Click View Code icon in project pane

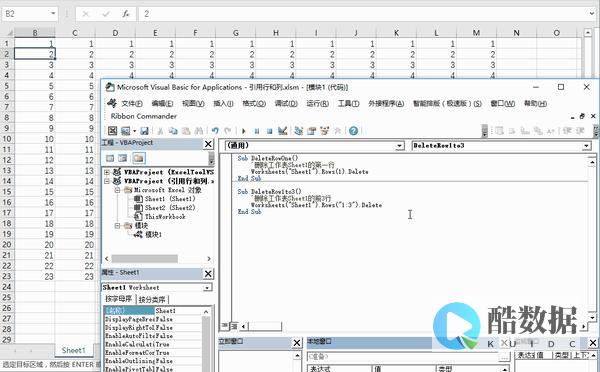point(110,158)
